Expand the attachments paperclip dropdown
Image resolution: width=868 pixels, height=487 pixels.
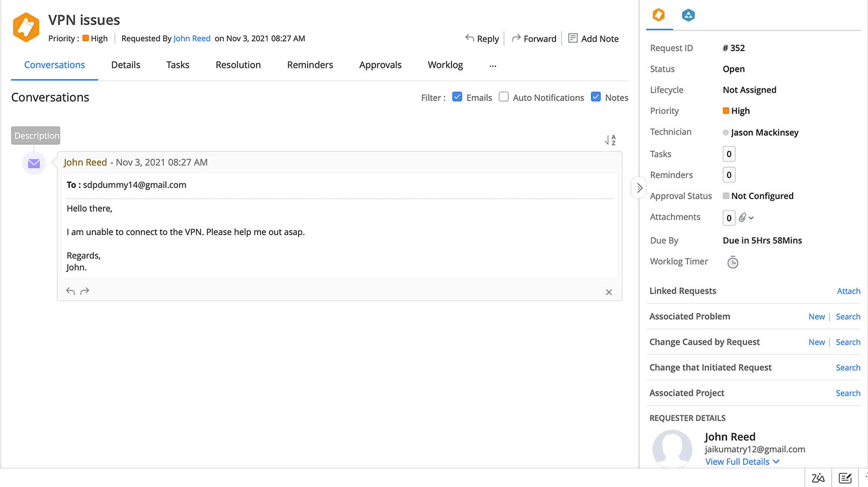tap(746, 218)
